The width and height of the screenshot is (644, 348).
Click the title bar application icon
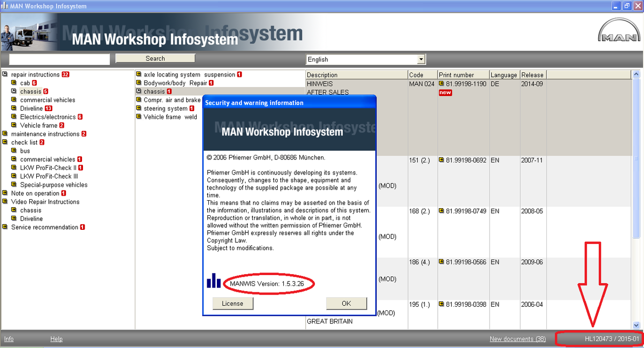pos(5,6)
